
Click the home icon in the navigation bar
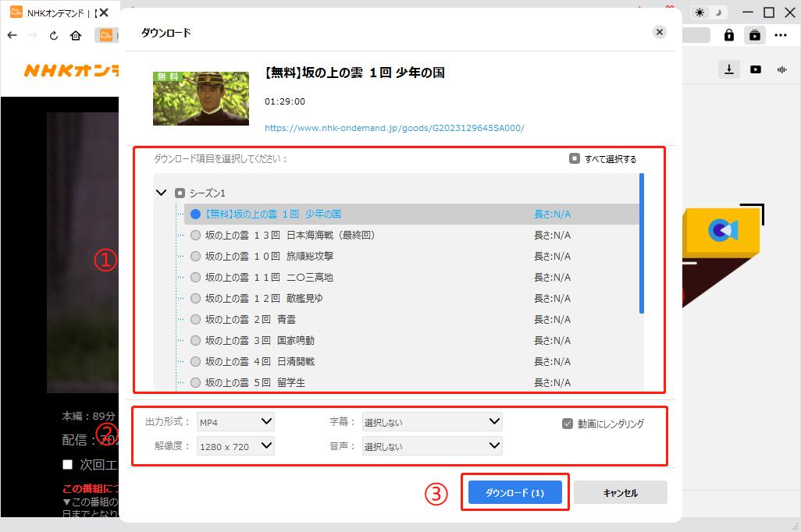pos(76,35)
